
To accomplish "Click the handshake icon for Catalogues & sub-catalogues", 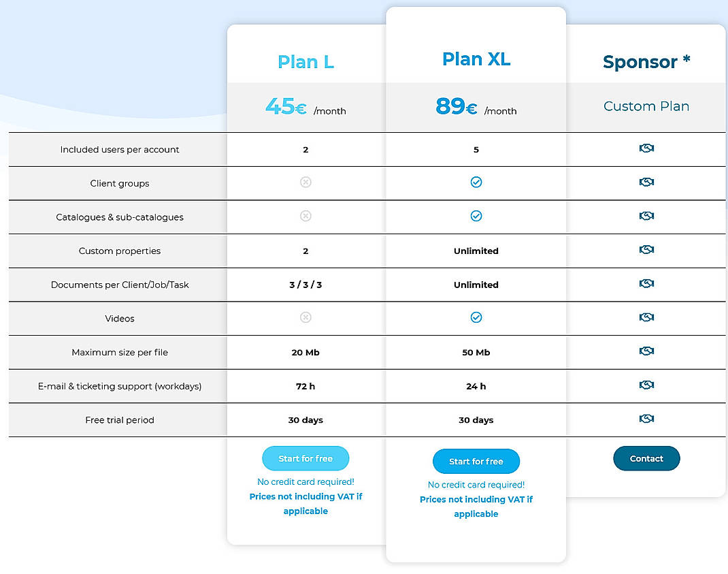I will point(646,217).
